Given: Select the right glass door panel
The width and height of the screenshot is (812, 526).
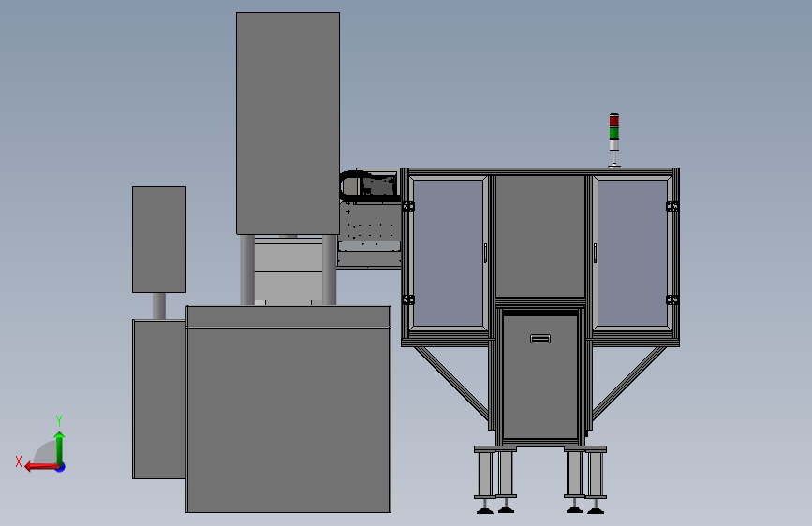Looking at the screenshot, I should coord(632,253).
